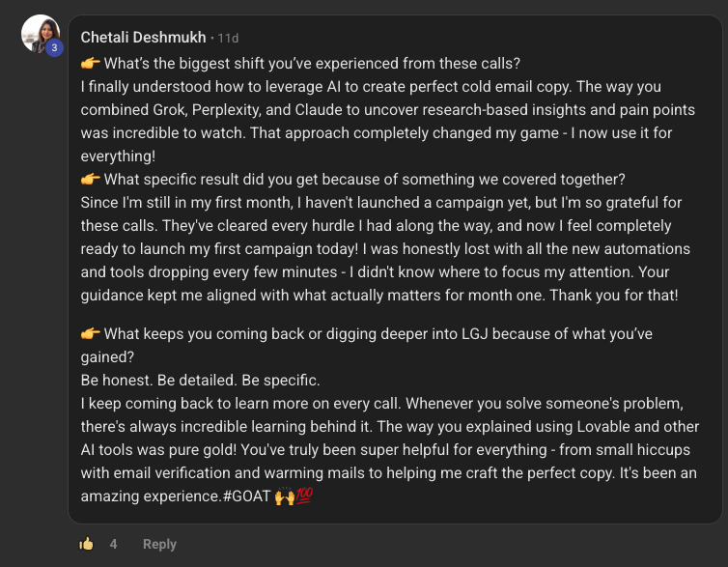
Task: Click the level 3 badge on avatar
Action: pyautogui.click(x=54, y=47)
